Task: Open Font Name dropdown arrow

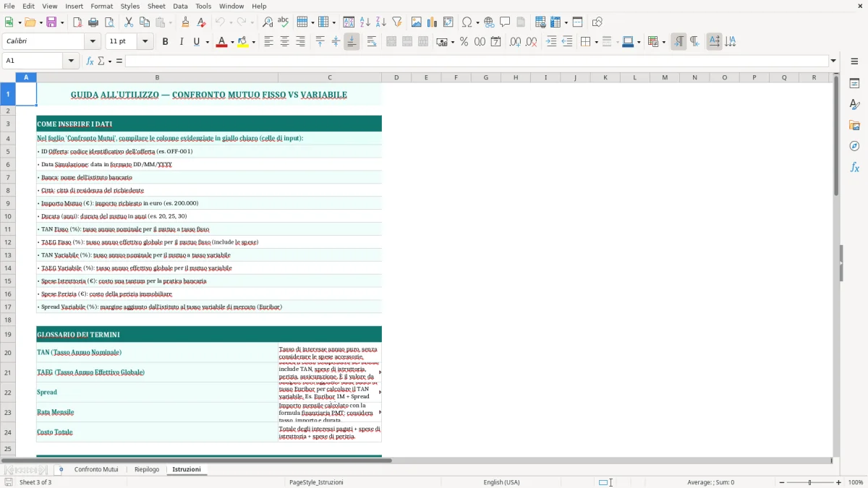Action: click(x=92, y=42)
